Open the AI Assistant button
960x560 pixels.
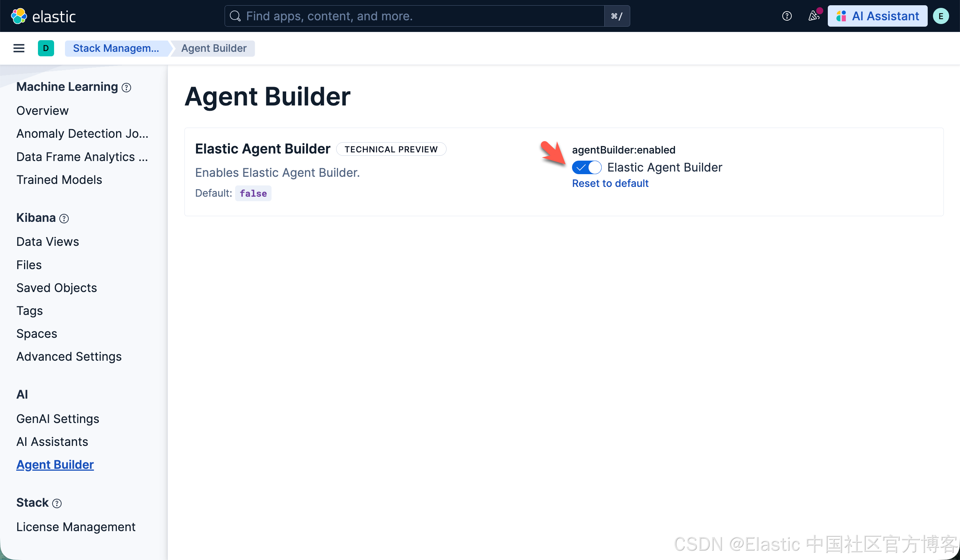point(877,16)
